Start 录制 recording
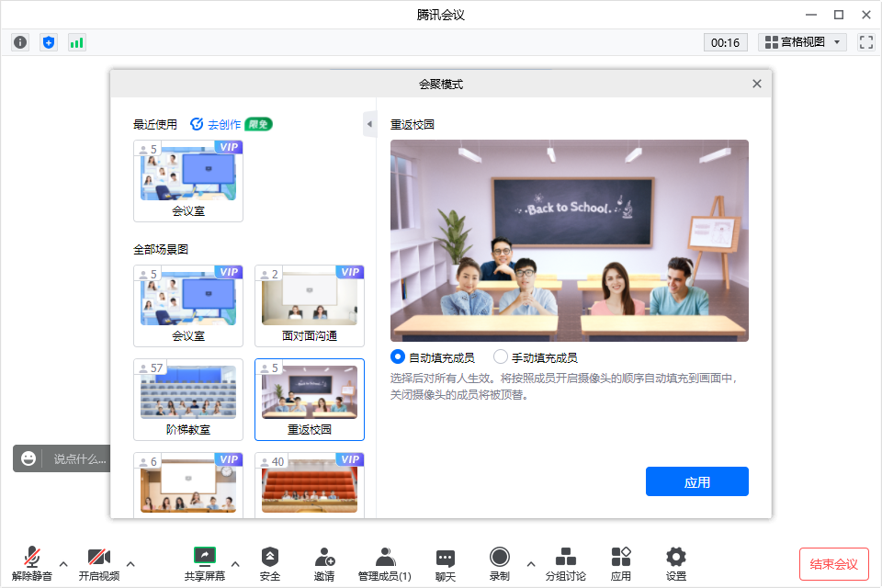Image resolution: width=882 pixels, height=588 pixels. point(500,564)
